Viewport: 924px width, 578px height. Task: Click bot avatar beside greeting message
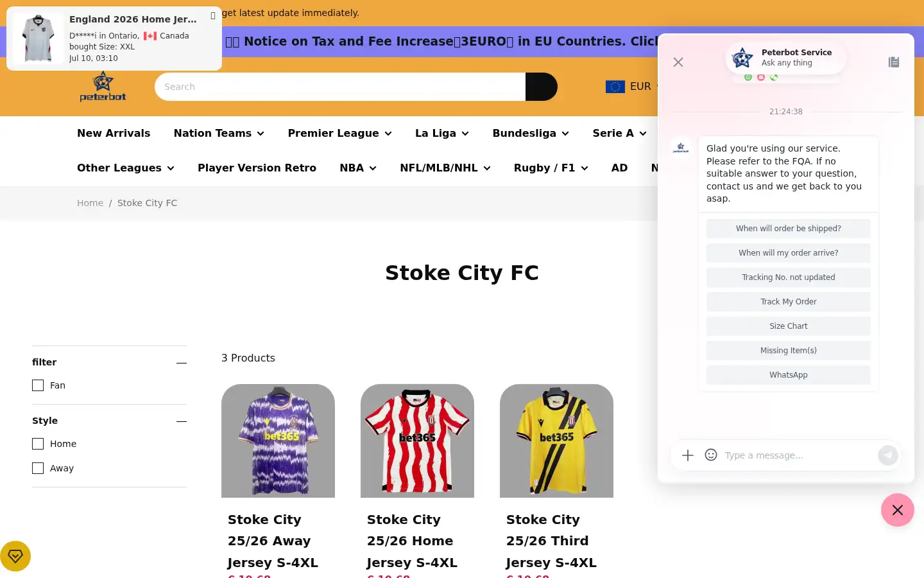(681, 148)
